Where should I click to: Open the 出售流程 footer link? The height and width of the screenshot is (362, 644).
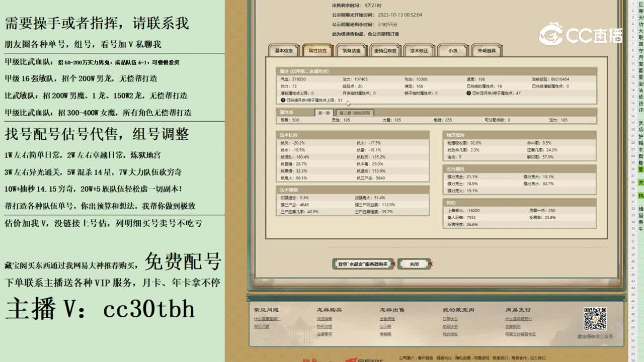click(387, 319)
